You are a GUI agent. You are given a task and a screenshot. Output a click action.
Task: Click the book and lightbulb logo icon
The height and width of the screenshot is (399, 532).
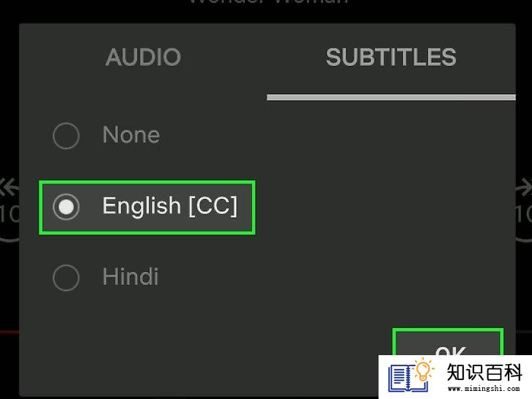[x=411, y=376]
